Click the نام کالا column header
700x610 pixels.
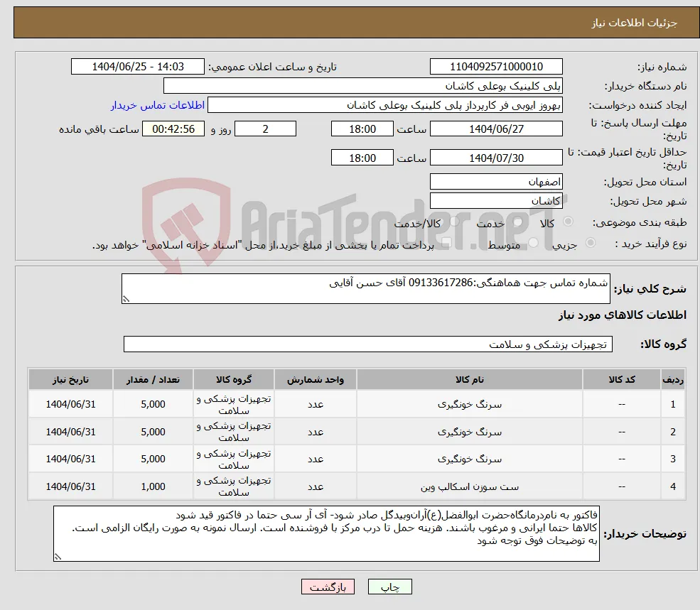click(469, 379)
